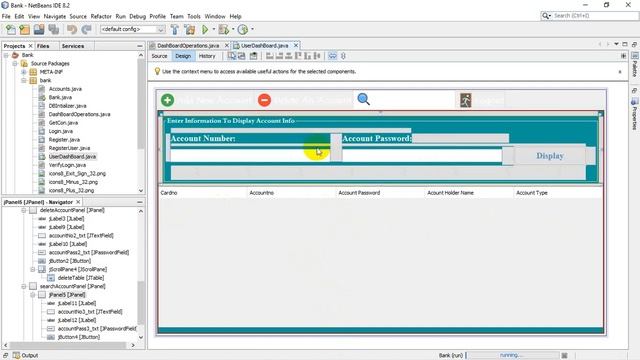The height and width of the screenshot is (360, 640).
Task: Select Login.java in Projects tree
Action: click(60, 131)
